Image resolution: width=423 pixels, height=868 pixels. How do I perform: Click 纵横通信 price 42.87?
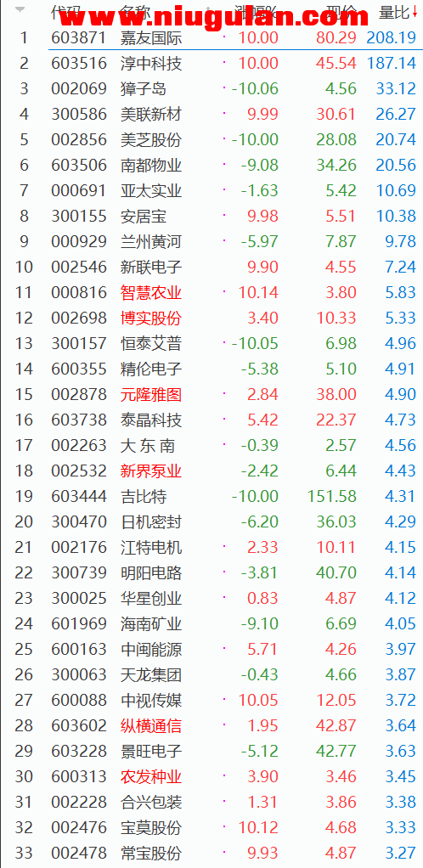[336, 725]
